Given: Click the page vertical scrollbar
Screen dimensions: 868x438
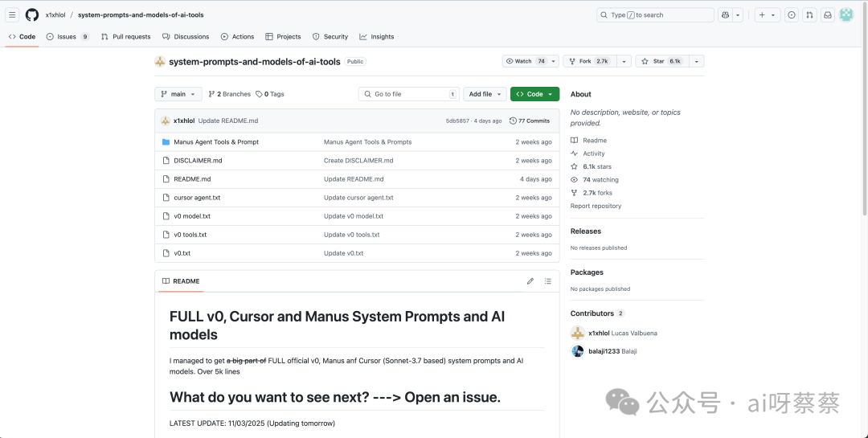Looking at the screenshot, I should pos(865,111).
